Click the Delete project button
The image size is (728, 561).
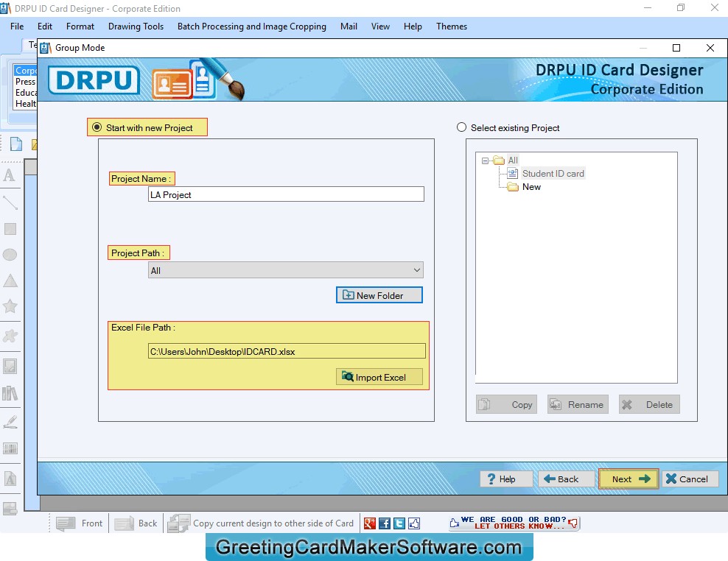coord(649,405)
